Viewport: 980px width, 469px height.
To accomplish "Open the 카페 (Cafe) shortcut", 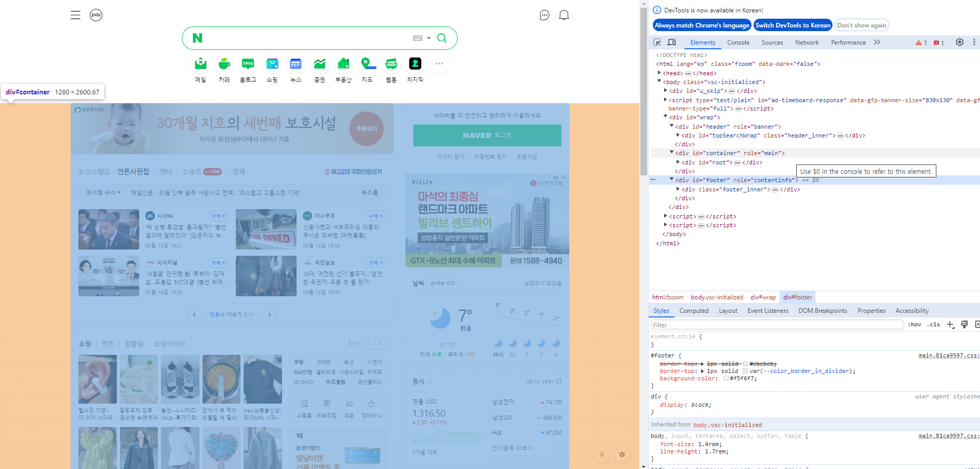I will (x=224, y=70).
